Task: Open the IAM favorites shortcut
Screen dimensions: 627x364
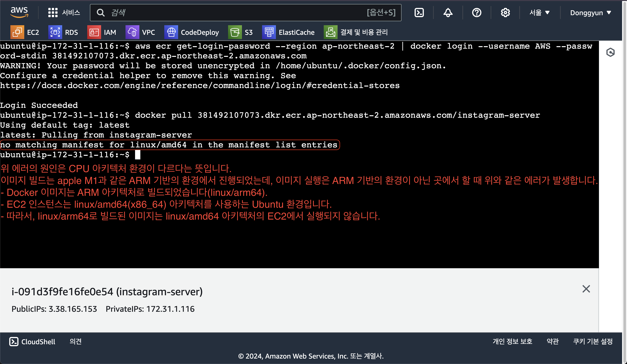Action: click(x=102, y=32)
